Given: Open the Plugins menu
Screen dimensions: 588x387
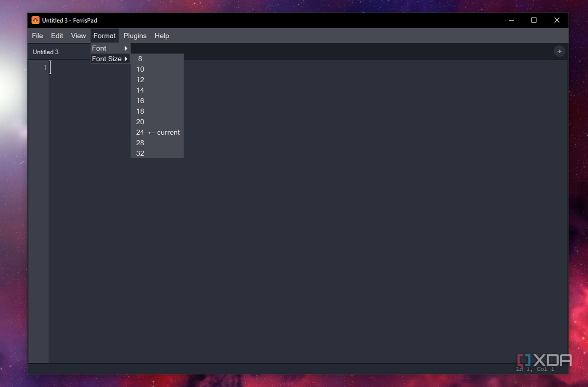Looking at the screenshot, I should (x=135, y=36).
